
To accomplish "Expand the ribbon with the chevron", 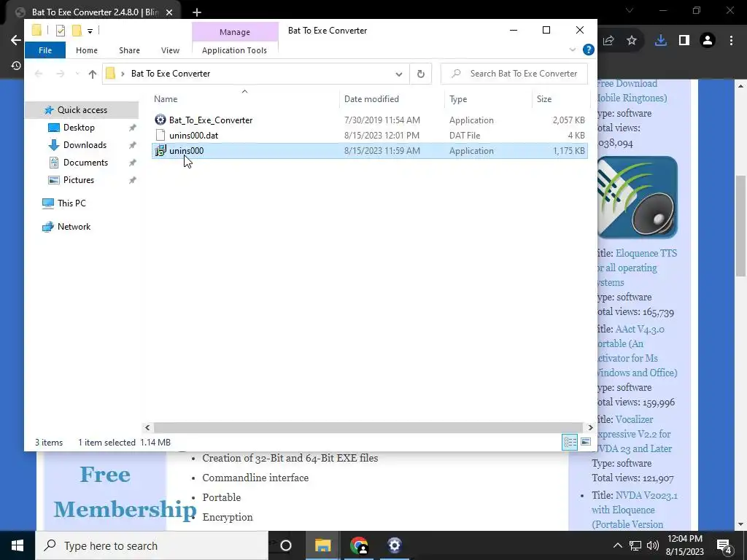I will click(x=573, y=50).
